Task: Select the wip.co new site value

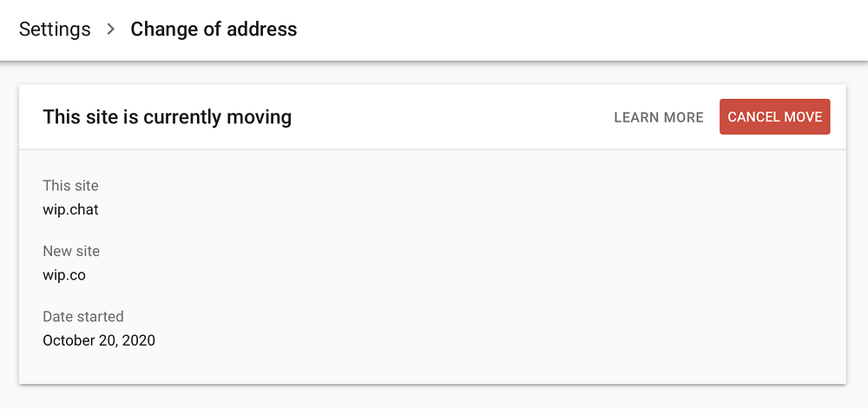Action: [x=64, y=275]
